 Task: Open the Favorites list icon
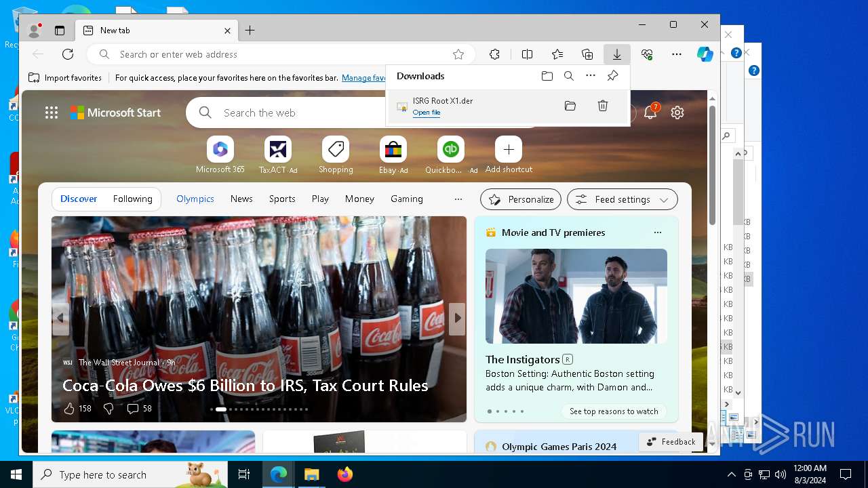557,54
